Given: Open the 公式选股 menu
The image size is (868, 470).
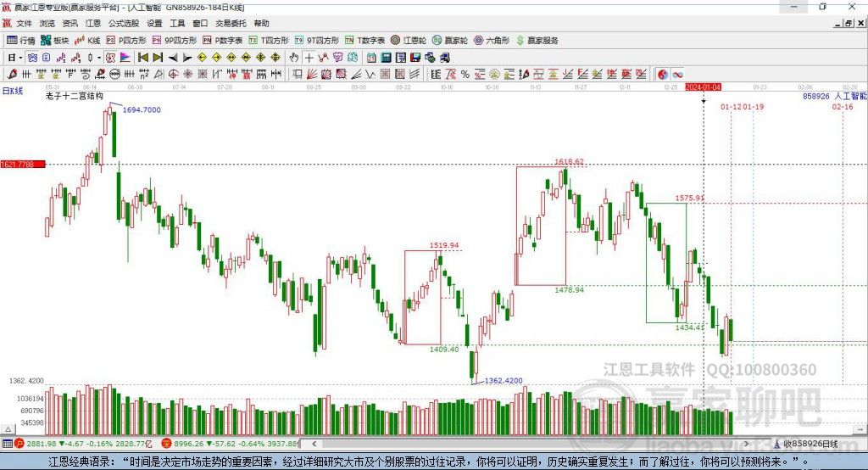Looking at the screenshot, I should tap(123, 24).
